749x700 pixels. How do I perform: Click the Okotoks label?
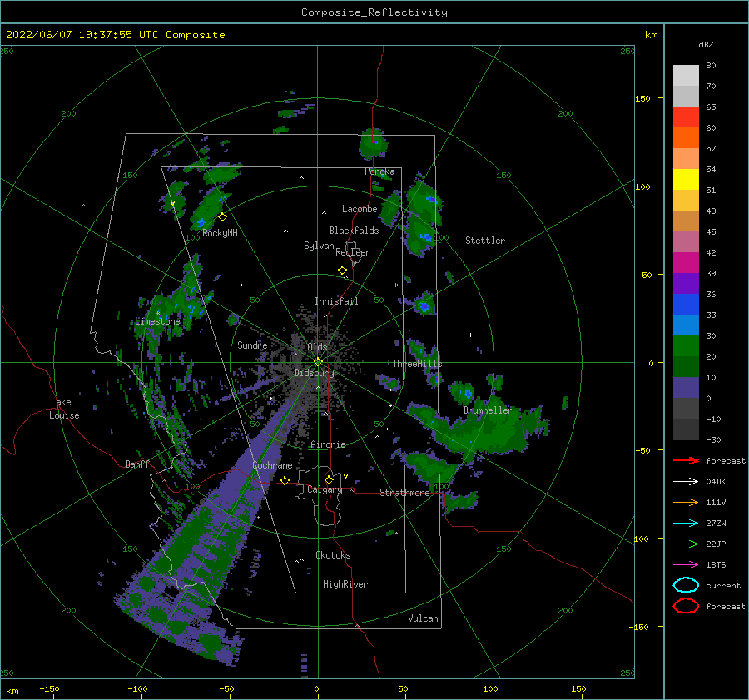[x=333, y=555]
